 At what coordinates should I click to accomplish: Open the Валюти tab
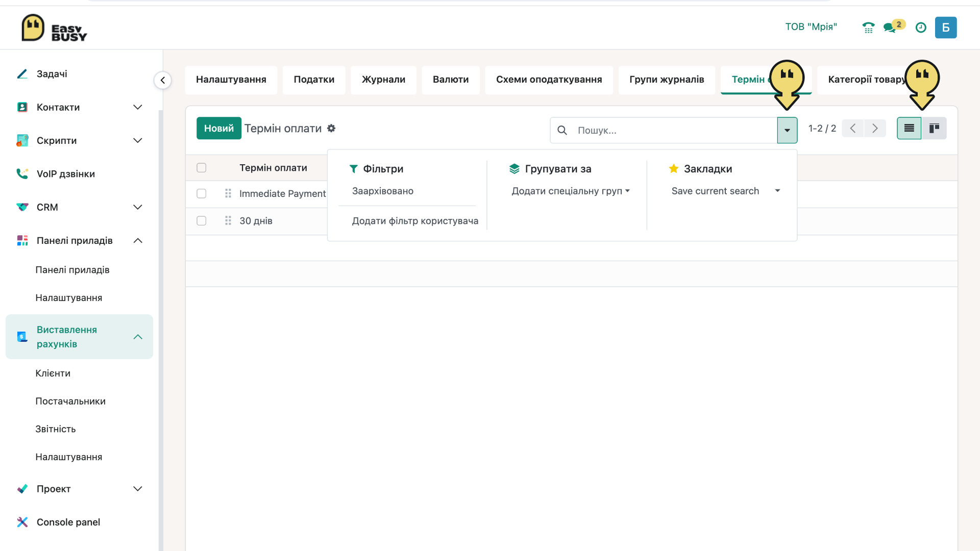tap(451, 80)
